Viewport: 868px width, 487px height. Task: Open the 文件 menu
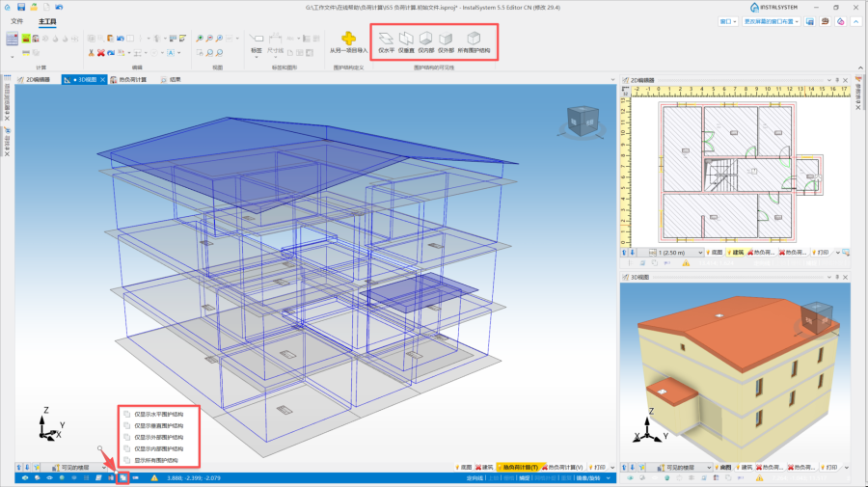(x=17, y=20)
